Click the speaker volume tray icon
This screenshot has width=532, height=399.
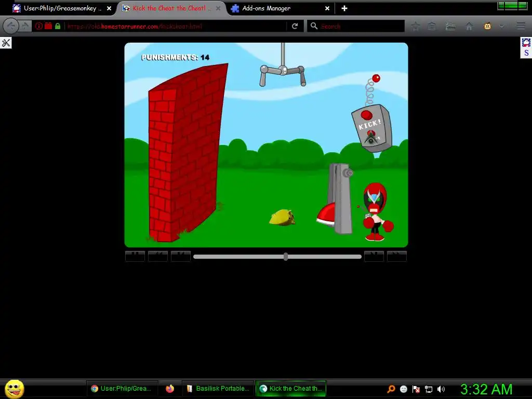coord(441,389)
